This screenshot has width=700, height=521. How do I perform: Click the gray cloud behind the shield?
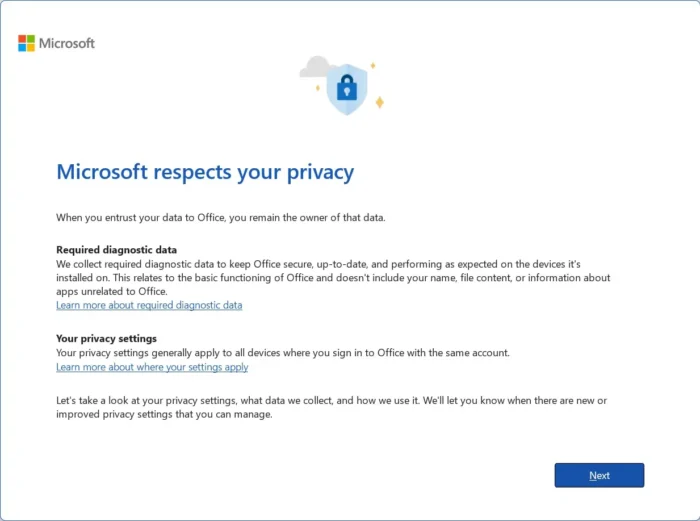pos(313,68)
